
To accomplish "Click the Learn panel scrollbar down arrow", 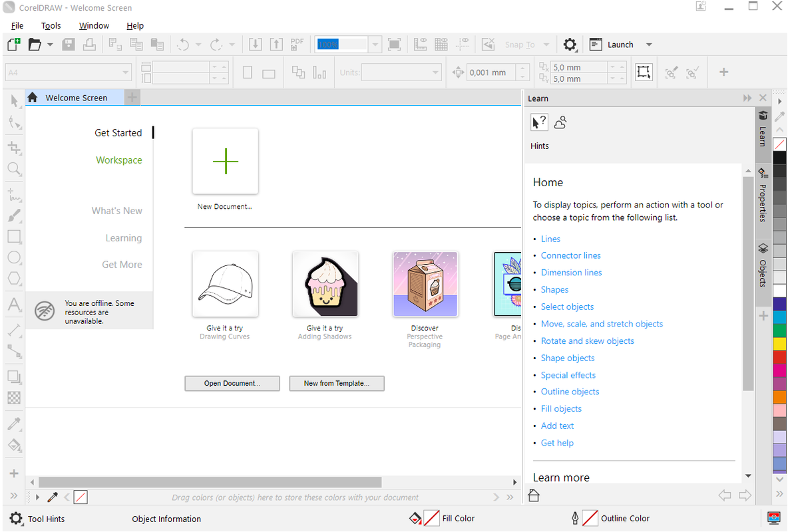I will [x=748, y=475].
